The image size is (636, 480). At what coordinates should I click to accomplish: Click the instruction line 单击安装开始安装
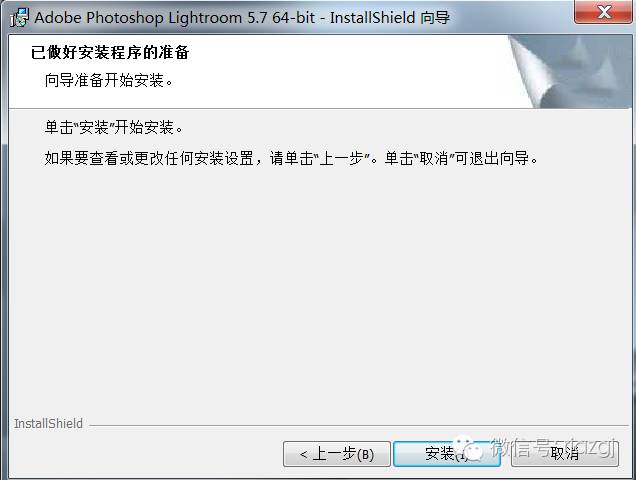click(114, 128)
